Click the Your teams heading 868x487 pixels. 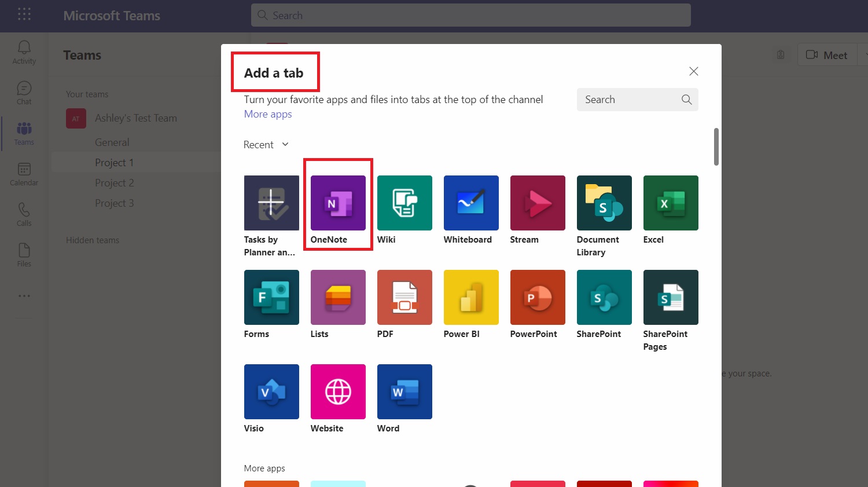87,94
